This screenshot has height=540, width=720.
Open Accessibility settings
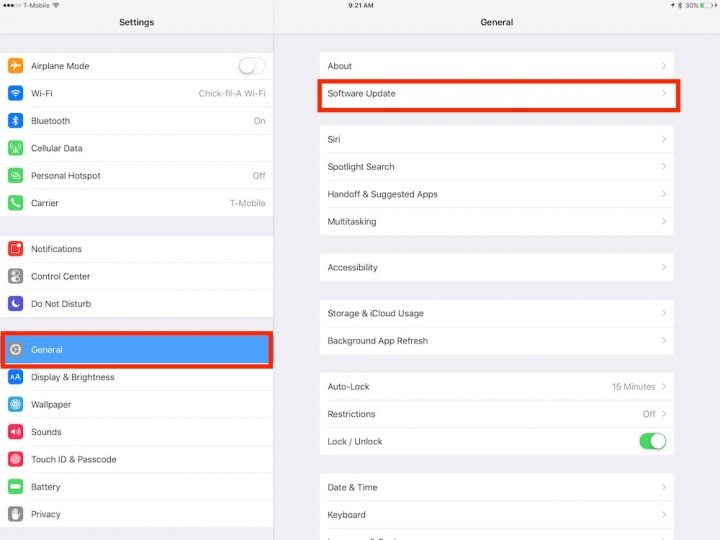click(497, 267)
